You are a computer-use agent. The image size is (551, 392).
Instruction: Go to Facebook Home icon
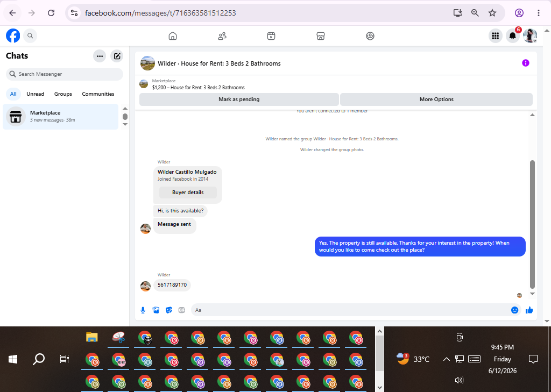(173, 36)
